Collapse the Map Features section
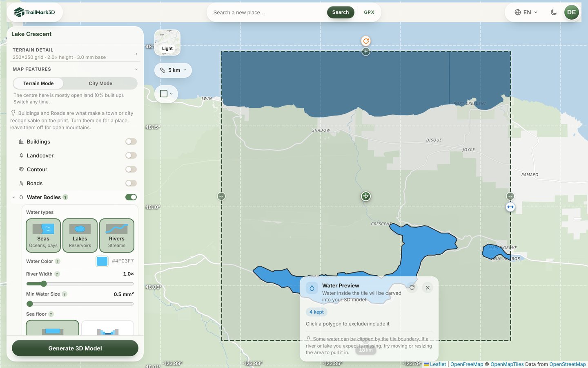This screenshot has height=368, width=588. pyautogui.click(x=75, y=69)
